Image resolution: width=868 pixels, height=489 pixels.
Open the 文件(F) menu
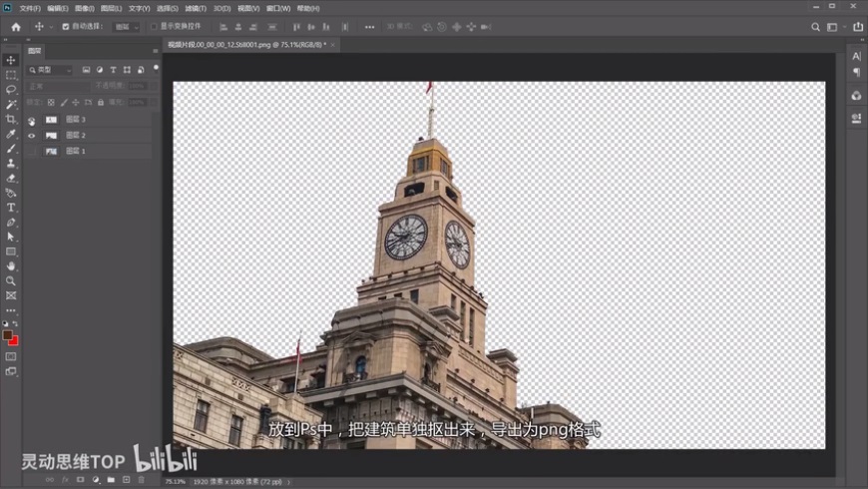(29, 8)
